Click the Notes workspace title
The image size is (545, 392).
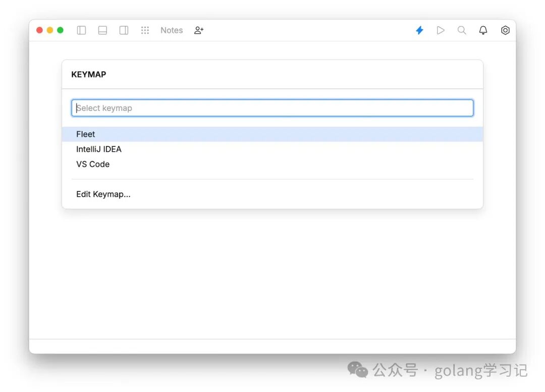point(172,30)
